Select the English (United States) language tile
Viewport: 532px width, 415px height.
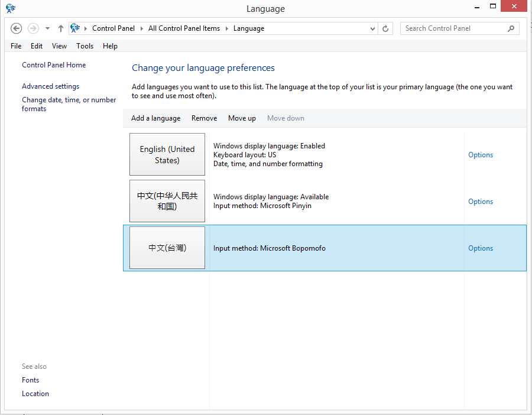pyautogui.click(x=167, y=154)
